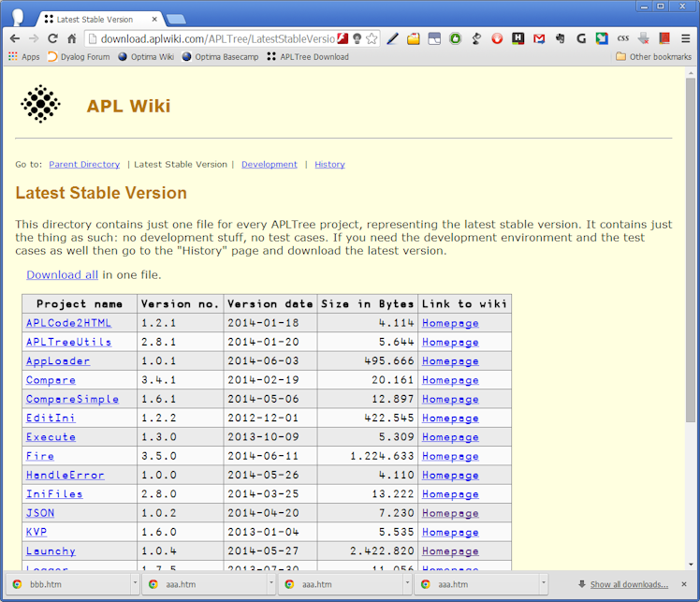Open the Evernote elephant extension
Viewport: 700px width, 602px height.
coord(560,38)
